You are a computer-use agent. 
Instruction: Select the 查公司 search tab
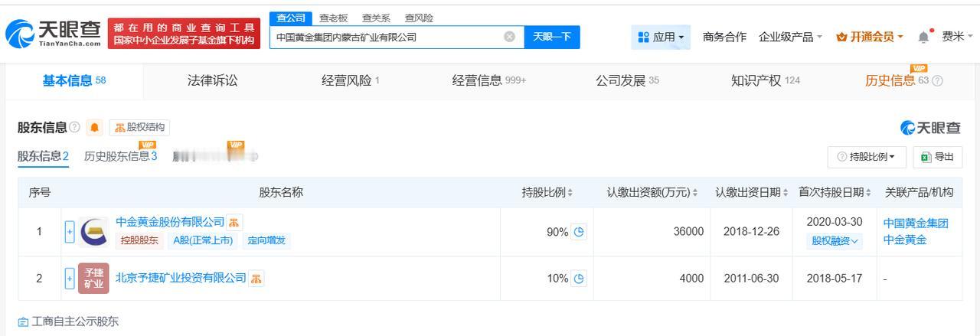pos(291,18)
